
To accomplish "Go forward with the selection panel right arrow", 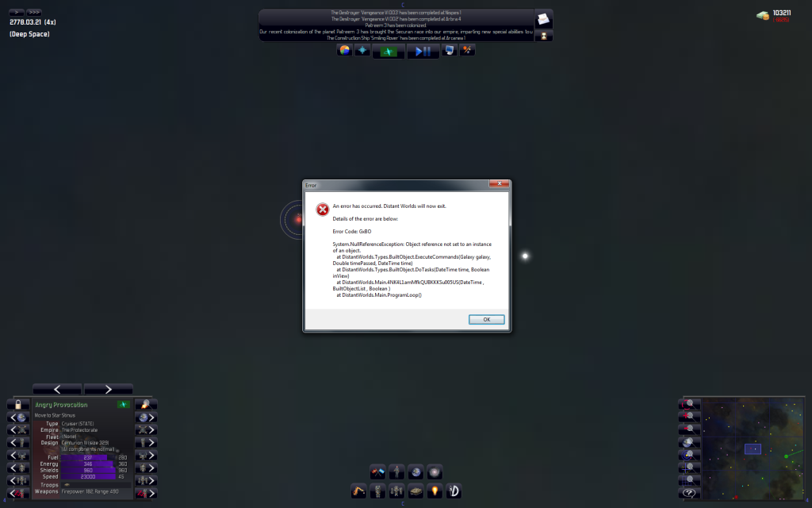I will (108, 389).
